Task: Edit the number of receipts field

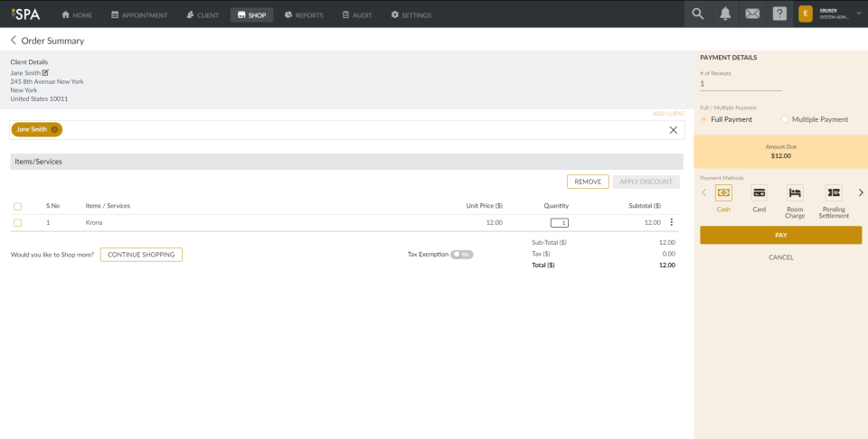Action: click(741, 84)
